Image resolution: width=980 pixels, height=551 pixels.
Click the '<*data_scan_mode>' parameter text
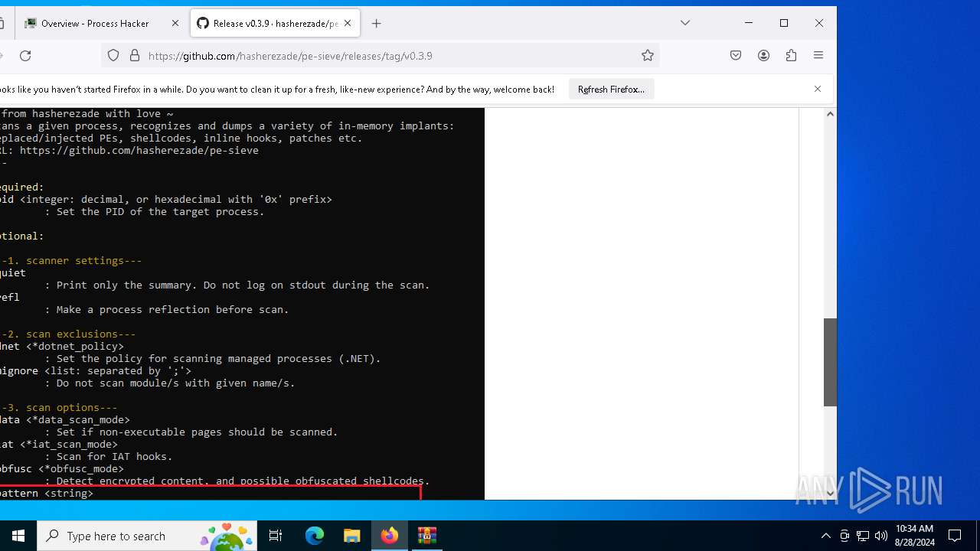tap(78, 420)
